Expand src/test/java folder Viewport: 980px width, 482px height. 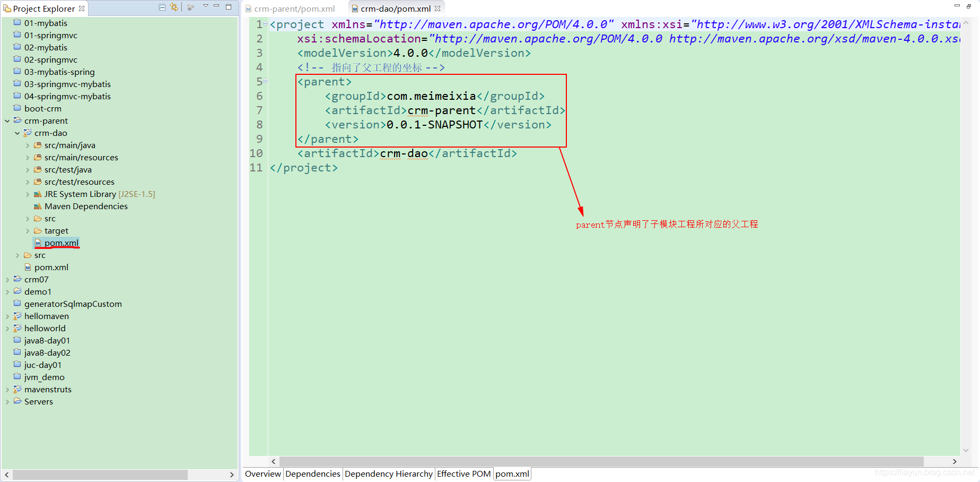[x=28, y=170]
